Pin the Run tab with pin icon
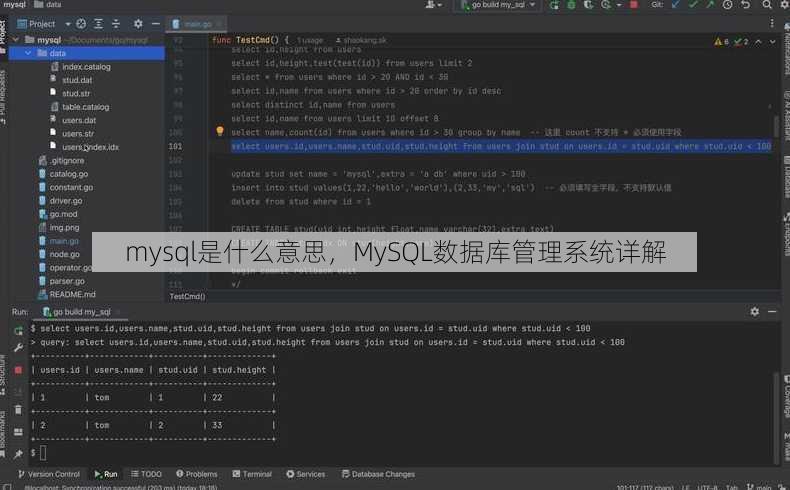Image resolution: width=790 pixels, height=490 pixels. pyautogui.click(x=18, y=454)
